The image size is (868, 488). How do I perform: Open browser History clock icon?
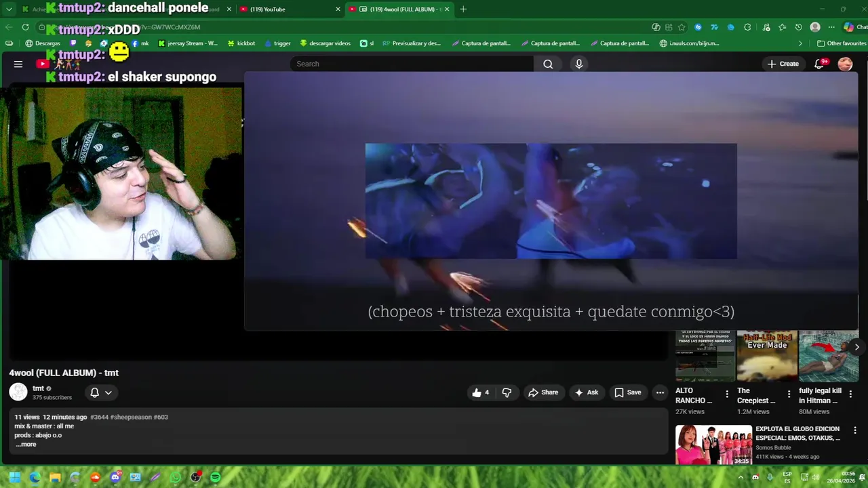coord(798,27)
